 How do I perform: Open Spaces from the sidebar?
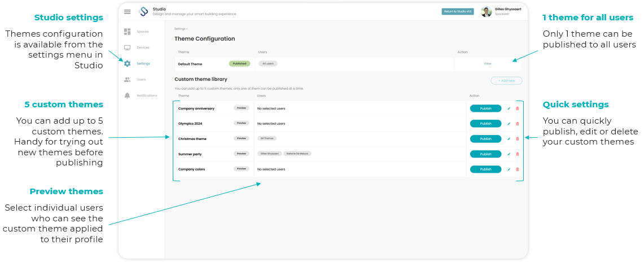click(143, 32)
